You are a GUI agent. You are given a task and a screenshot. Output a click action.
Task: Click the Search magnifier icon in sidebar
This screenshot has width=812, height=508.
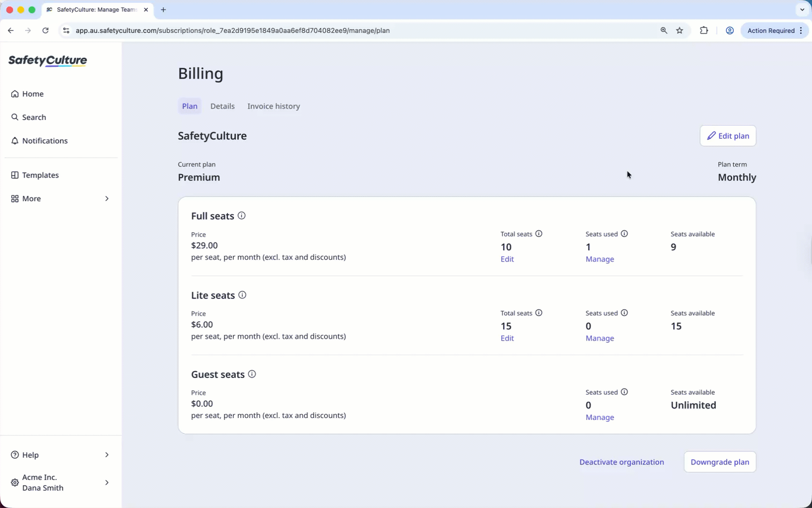[15, 117]
